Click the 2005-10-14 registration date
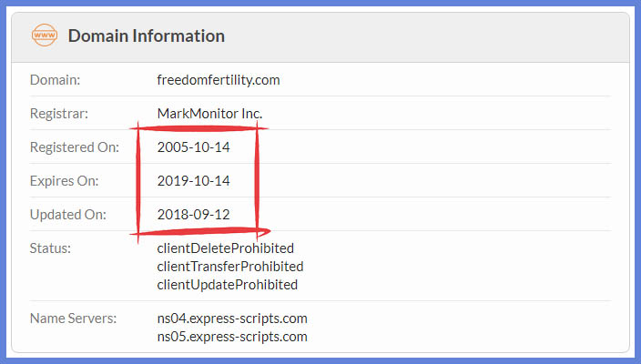641x364 pixels. (193, 147)
